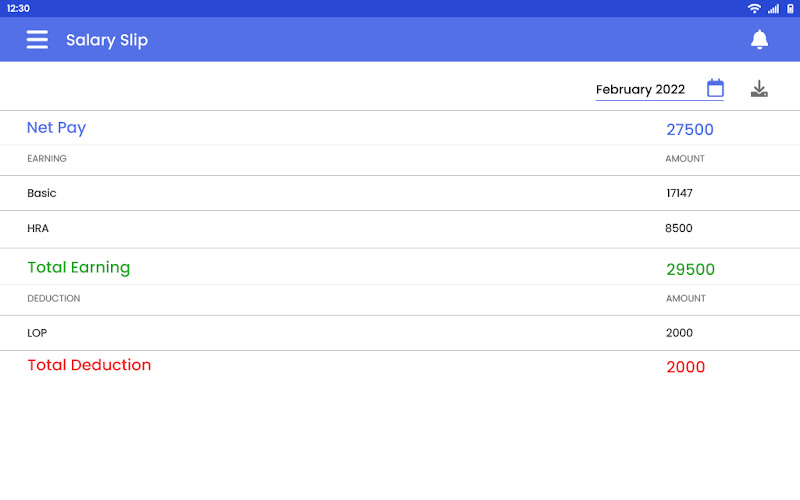
Task: Select the HRA earning row
Action: (x=38, y=228)
